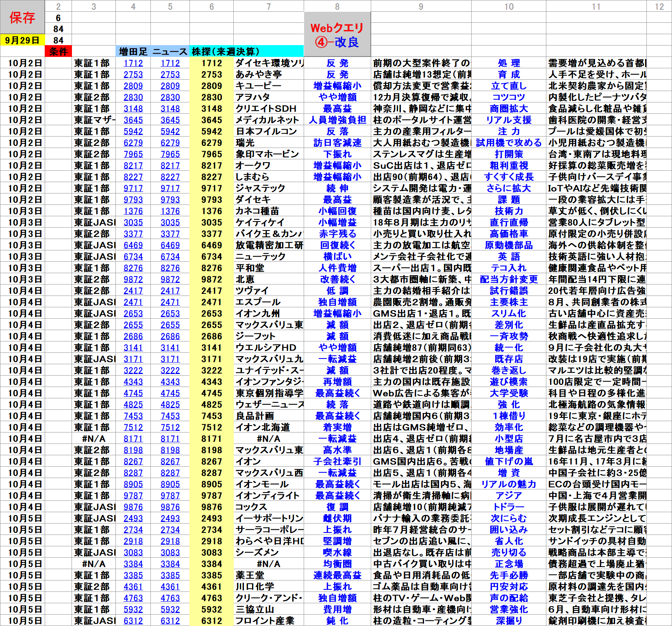Open the 9793 link in ニュース column
The height and width of the screenshot is (626, 672).
(170, 200)
